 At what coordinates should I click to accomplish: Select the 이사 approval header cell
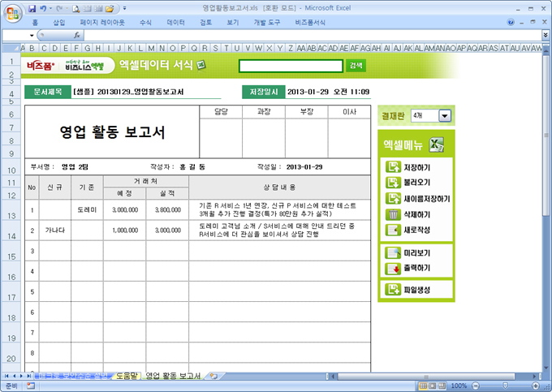pyautogui.click(x=349, y=112)
